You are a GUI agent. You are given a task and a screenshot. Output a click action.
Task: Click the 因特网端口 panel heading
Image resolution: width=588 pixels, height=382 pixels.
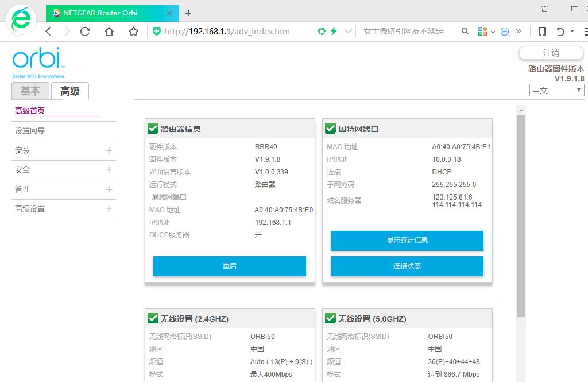(x=358, y=129)
